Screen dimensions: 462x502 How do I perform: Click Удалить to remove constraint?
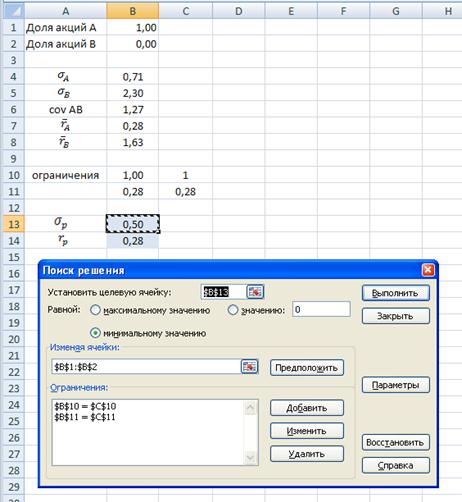307,454
